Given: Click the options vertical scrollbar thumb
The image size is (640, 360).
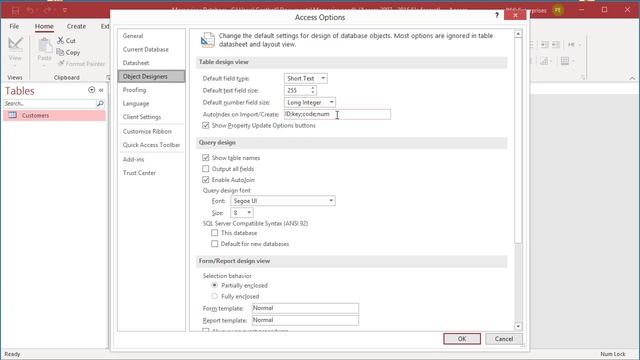Looking at the screenshot, I should [x=518, y=141].
